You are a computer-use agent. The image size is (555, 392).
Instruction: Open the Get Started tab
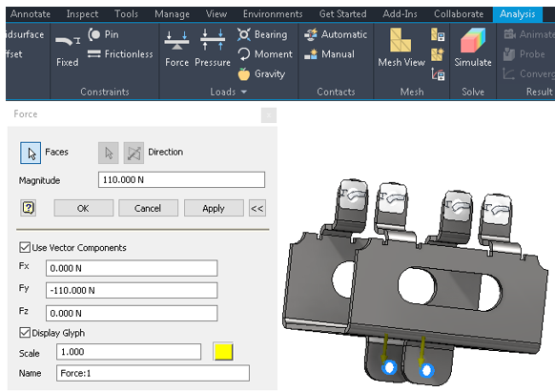tap(343, 14)
